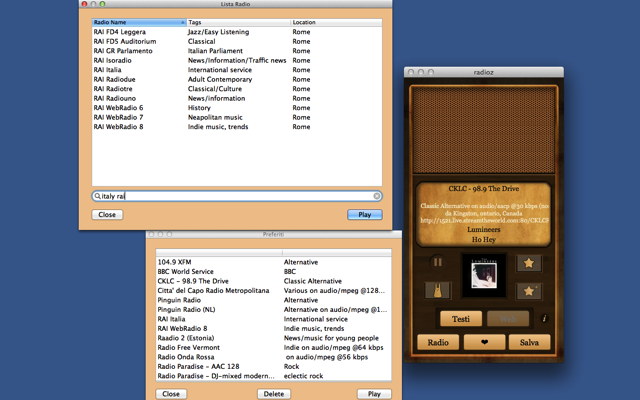Viewport: 640px width, 400px height.
Task: Click the Lumineers album art thumbnail
Action: (483, 276)
